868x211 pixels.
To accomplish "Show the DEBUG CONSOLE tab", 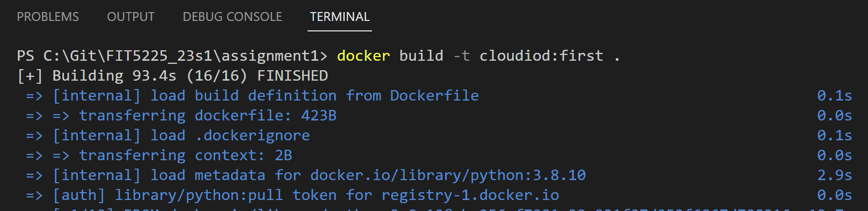I will tap(232, 17).
